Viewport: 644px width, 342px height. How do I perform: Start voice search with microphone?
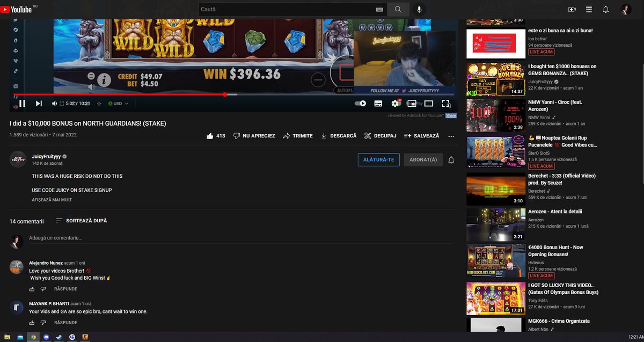tap(419, 9)
